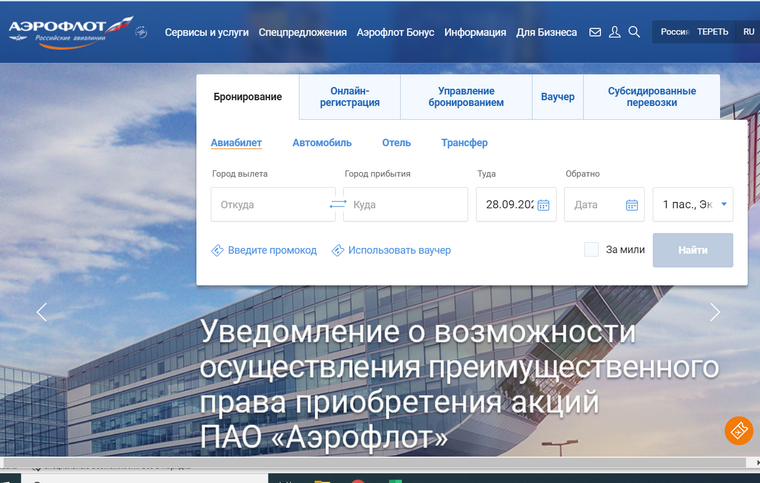The image size is (760, 483).
Task: Click the Введите промокод link
Action: [x=272, y=250]
